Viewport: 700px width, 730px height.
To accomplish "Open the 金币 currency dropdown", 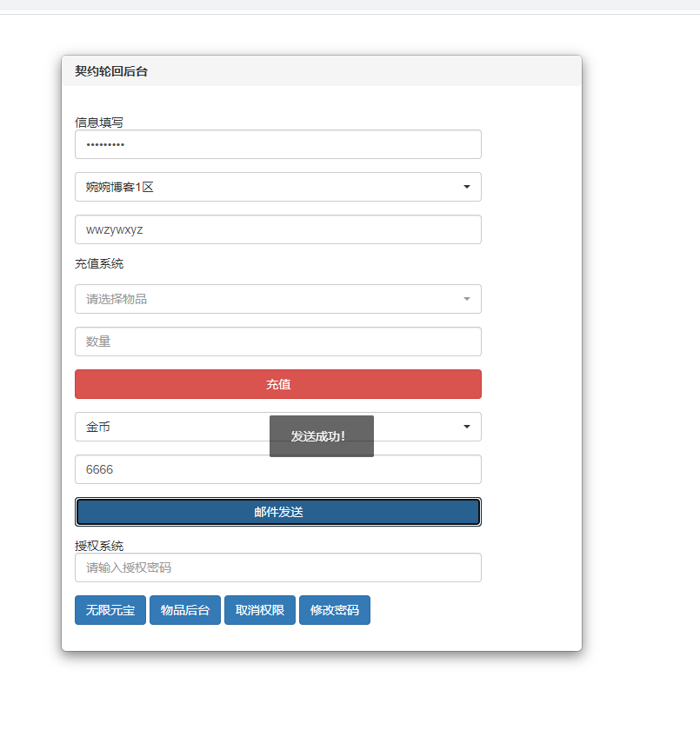I will (x=174, y=427).
